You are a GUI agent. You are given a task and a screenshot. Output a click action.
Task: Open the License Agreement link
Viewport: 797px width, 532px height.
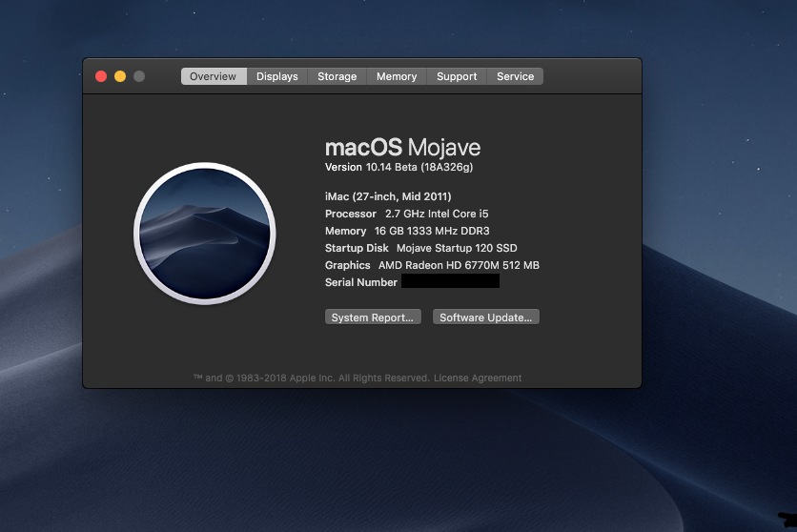coord(478,379)
